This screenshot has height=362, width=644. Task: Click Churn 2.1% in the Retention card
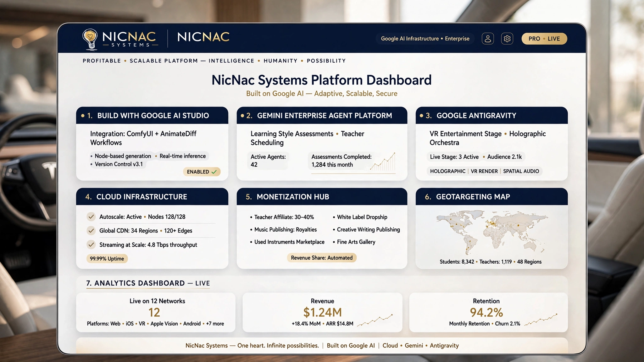[508, 324]
